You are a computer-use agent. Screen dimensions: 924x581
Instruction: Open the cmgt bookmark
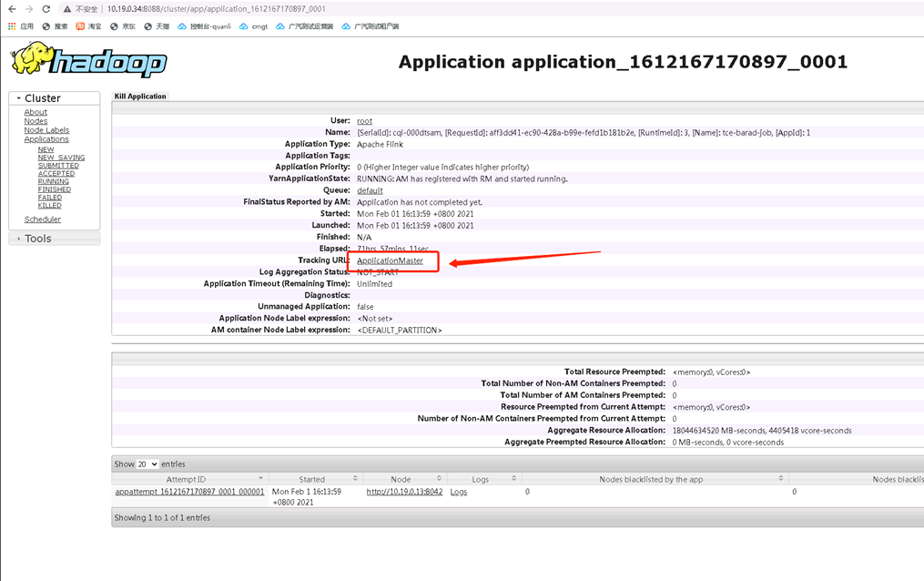point(253,26)
